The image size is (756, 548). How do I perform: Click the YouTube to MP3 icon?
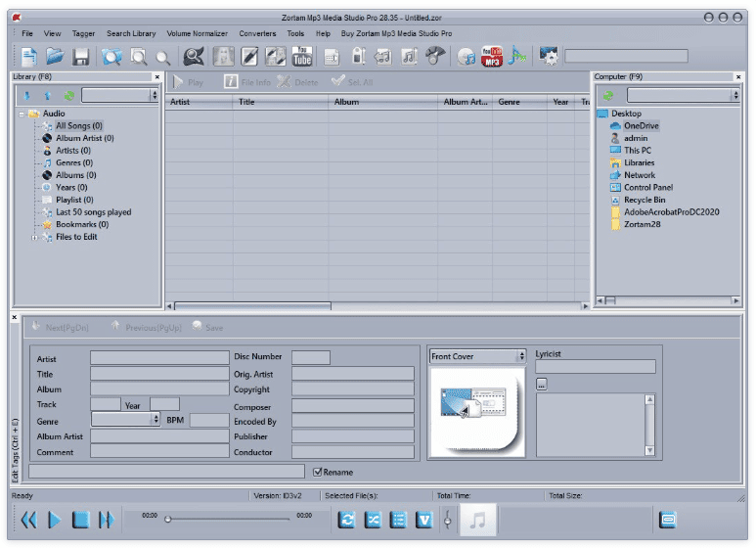[491, 57]
